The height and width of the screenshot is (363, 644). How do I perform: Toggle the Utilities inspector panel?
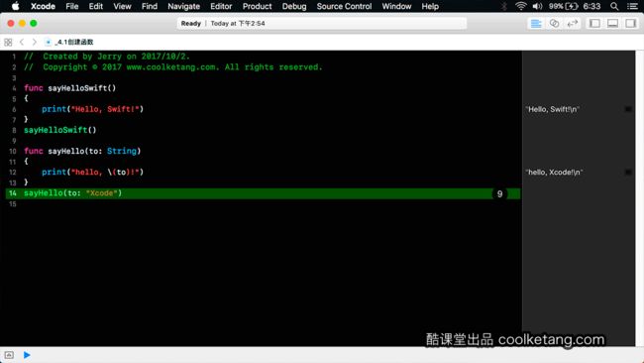(630, 24)
